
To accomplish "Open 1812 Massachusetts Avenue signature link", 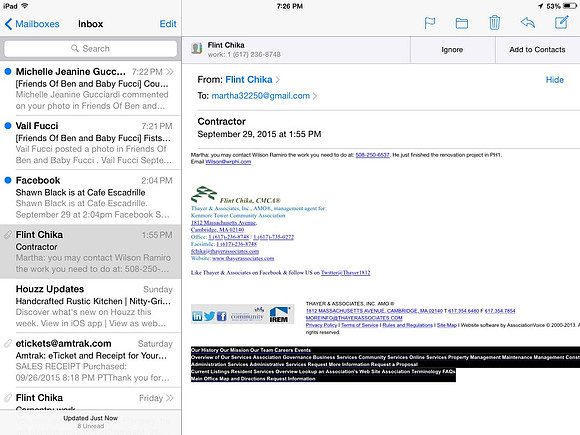I will coord(224,223).
